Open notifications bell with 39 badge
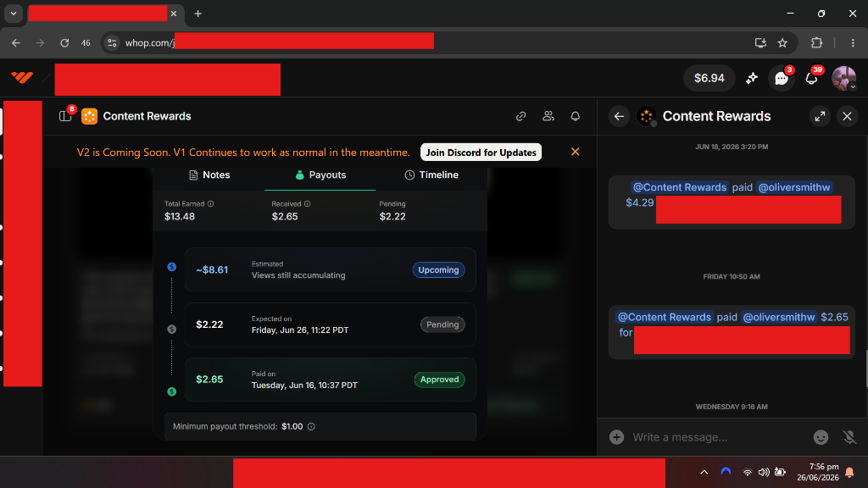Image resolution: width=868 pixels, height=488 pixels. 811,78
